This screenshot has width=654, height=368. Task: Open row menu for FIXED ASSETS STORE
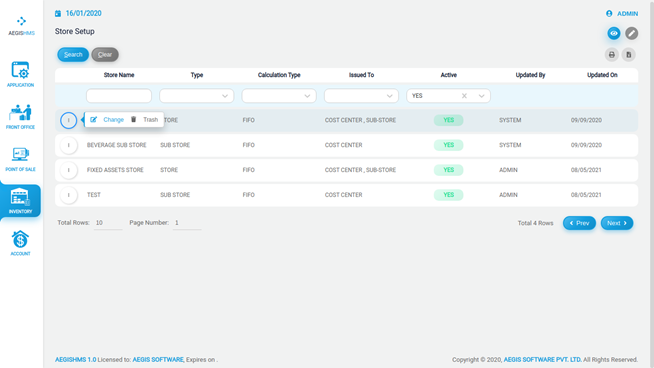click(68, 170)
